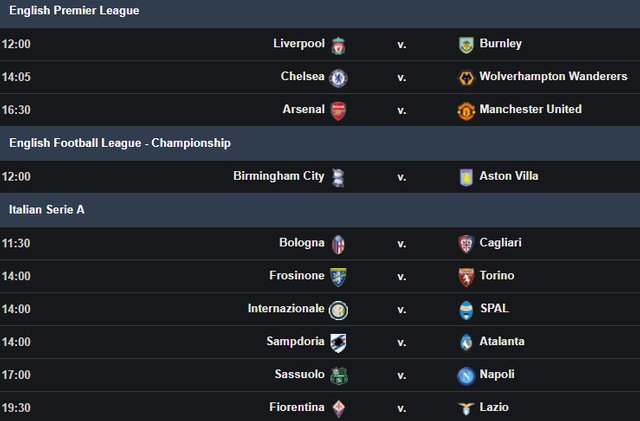Select the Napoli badge icon
Image resolution: width=640 pixels, height=421 pixels.
(464, 376)
